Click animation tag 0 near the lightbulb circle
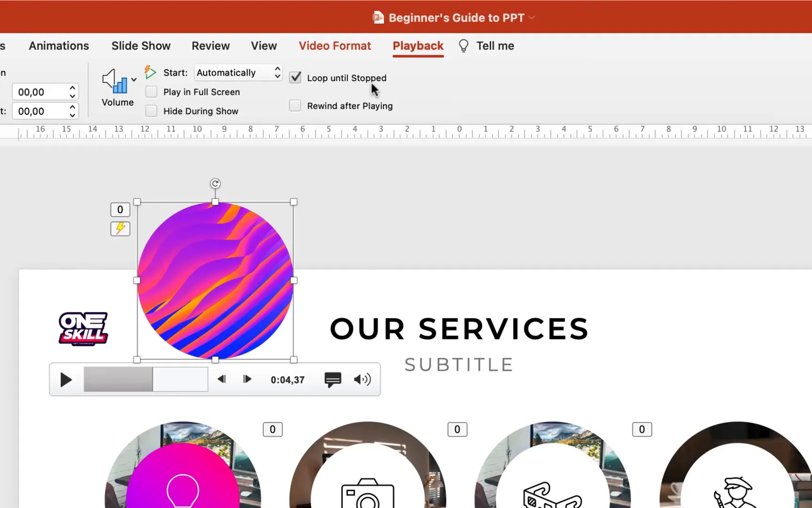The width and height of the screenshot is (812, 508). pyautogui.click(x=273, y=429)
